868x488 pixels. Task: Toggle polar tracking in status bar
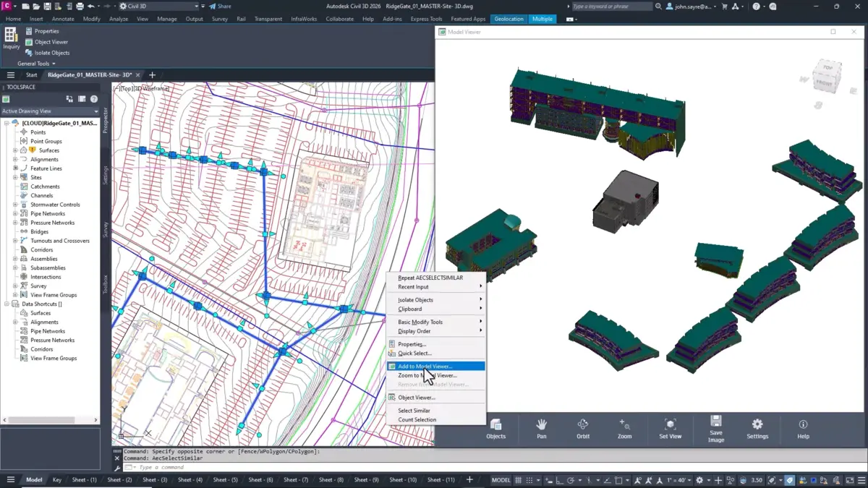(571, 480)
